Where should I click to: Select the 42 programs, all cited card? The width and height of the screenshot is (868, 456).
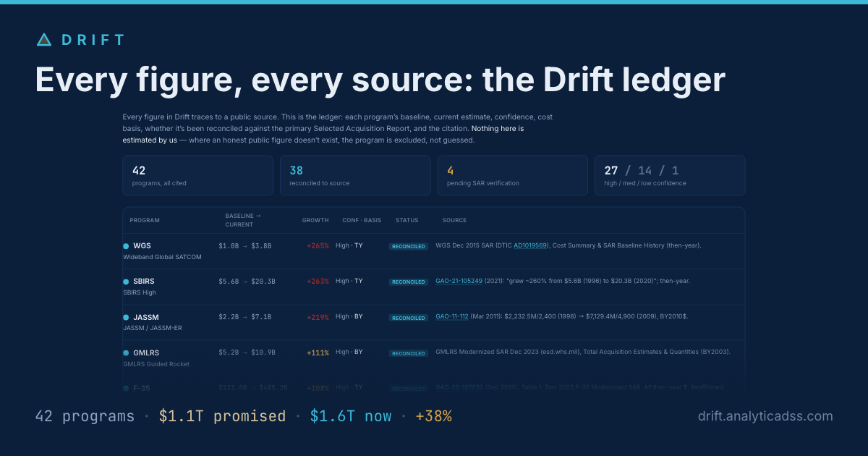click(x=197, y=175)
